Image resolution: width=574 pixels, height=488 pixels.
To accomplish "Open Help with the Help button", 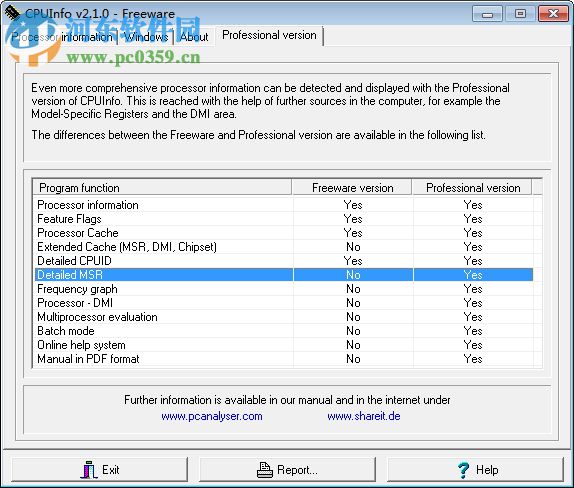I will [x=476, y=470].
